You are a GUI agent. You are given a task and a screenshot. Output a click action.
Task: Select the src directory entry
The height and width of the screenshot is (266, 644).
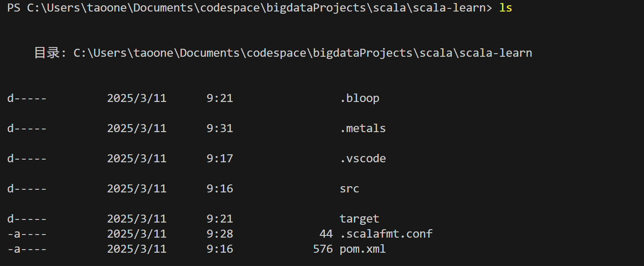pyautogui.click(x=349, y=189)
